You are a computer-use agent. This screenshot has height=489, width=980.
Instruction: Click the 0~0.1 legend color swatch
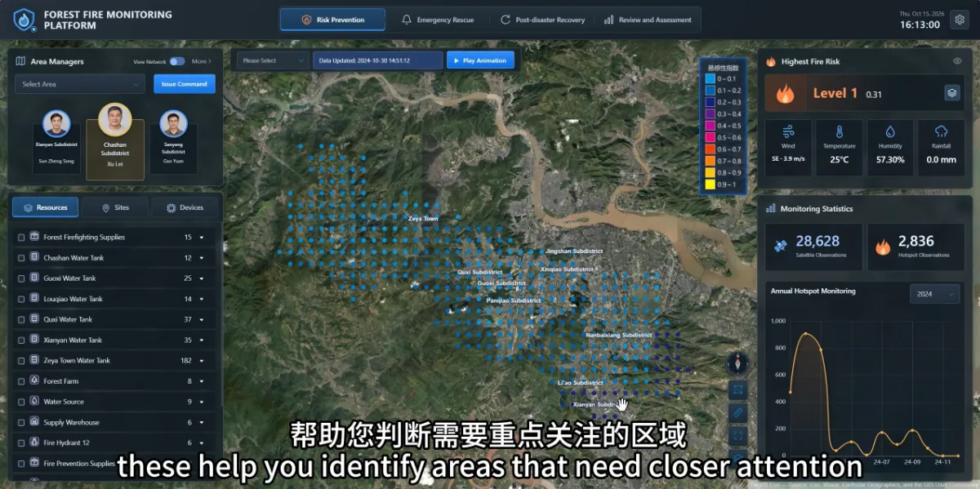click(710, 78)
